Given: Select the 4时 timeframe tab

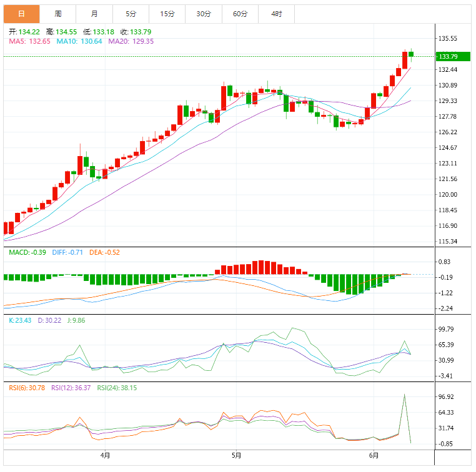Looking at the screenshot, I should [277, 14].
